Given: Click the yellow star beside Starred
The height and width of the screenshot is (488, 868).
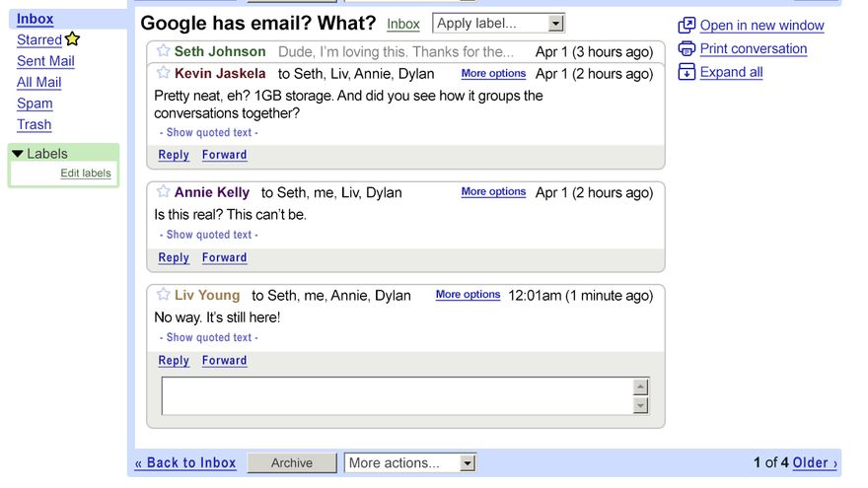Looking at the screenshot, I should click(x=72, y=39).
